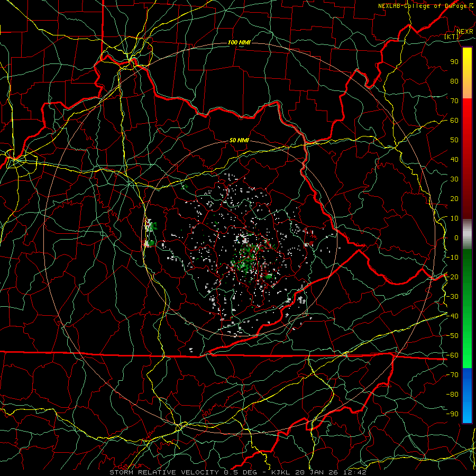
Task: Click the NEXR label above the scale
Action: pyautogui.click(x=464, y=32)
